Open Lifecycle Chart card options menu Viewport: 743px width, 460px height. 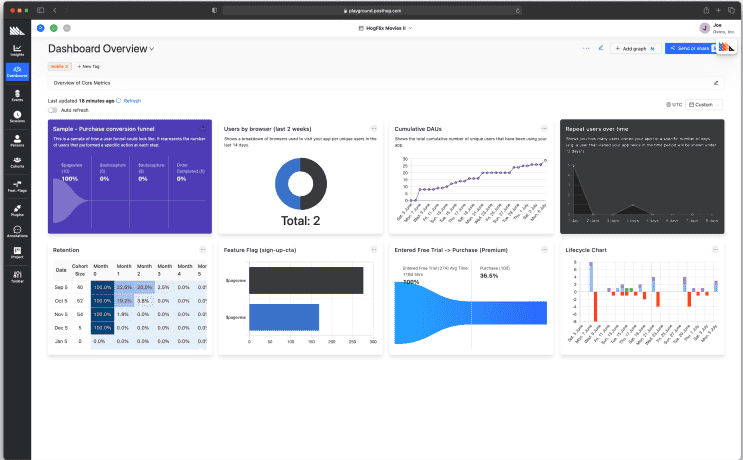tap(716, 250)
